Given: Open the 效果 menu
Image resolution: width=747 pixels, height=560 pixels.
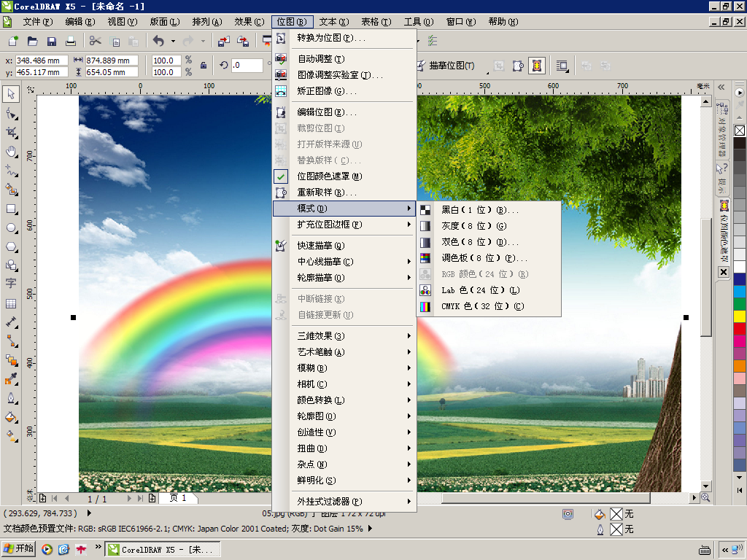Looking at the screenshot, I should (249, 22).
